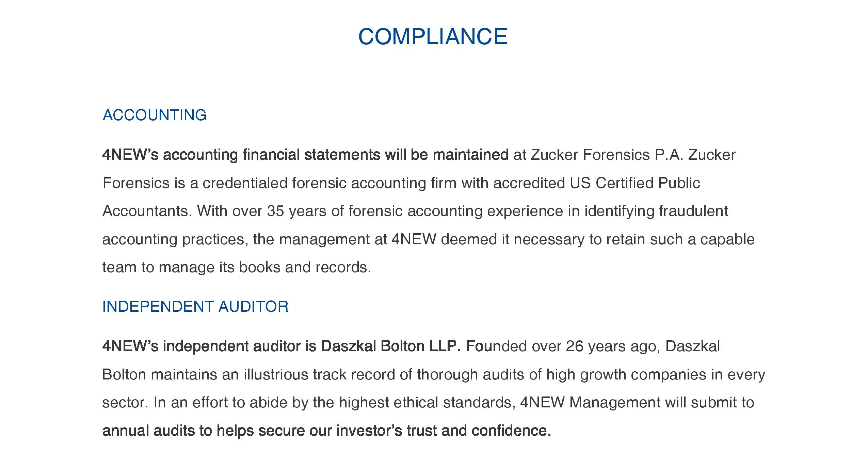
Task: Click the phrase "US Certified Public"
Action: click(x=635, y=183)
